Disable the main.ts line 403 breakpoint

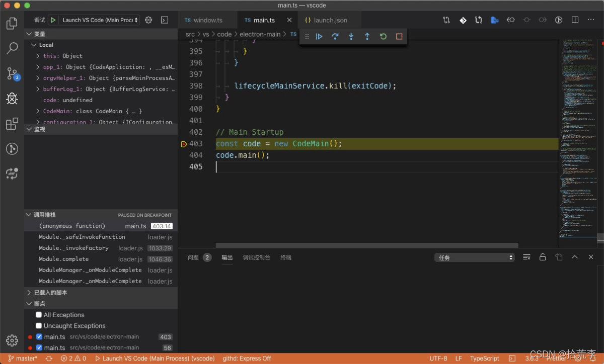tap(39, 337)
